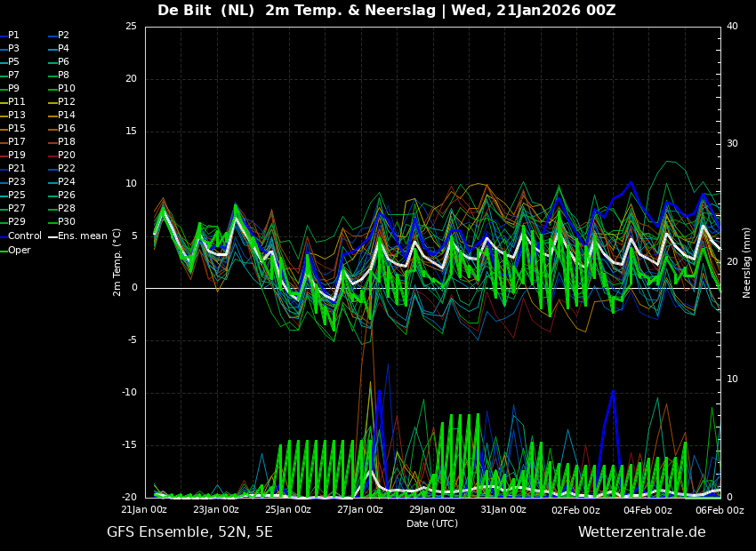Image resolution: width=756 pixels, height=551 pixels.
Task: Select the 27Jan 00z date tick label
Action: 360,510
